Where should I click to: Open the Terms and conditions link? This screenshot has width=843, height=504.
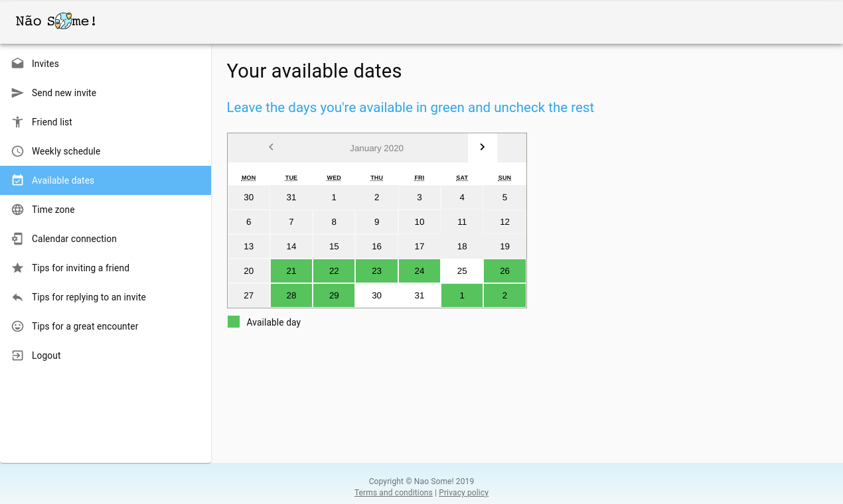click(x=393, y=493)
